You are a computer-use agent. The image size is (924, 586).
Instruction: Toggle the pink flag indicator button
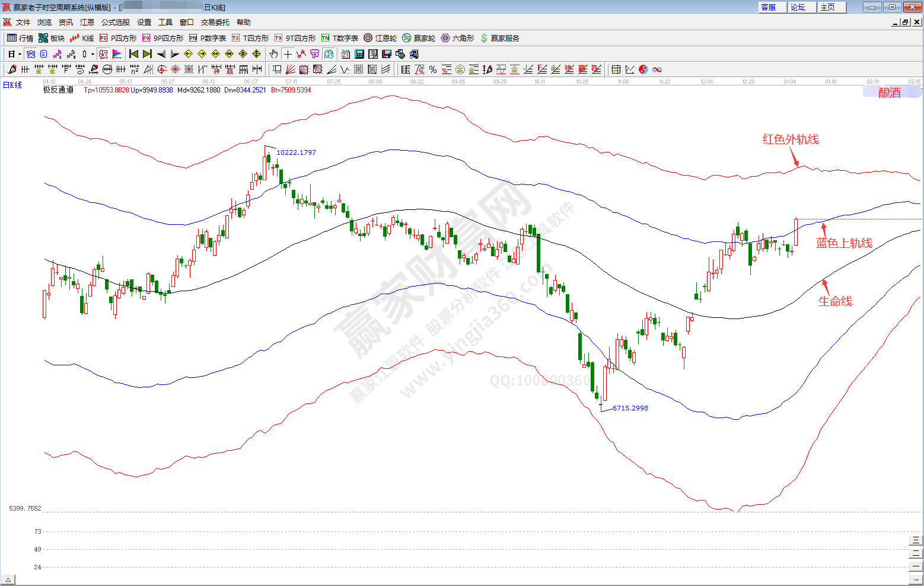pyautogui.click(x=117, y=54)
